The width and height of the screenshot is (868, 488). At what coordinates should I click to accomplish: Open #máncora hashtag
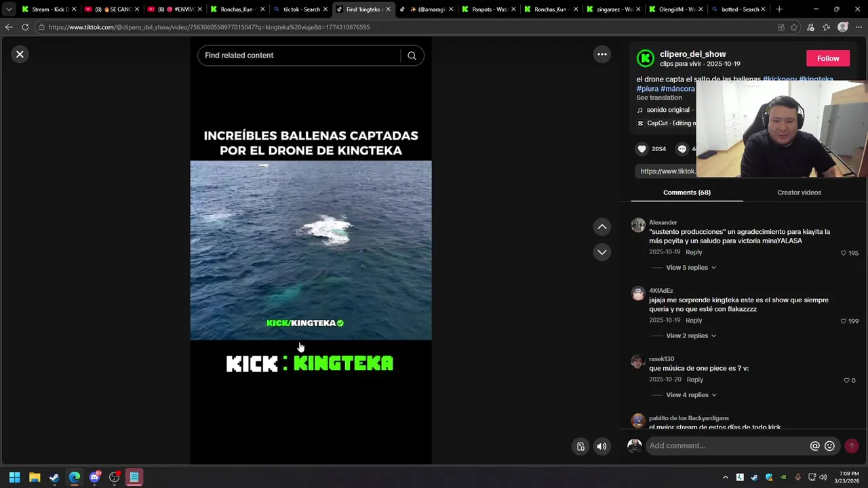point(677,89)
